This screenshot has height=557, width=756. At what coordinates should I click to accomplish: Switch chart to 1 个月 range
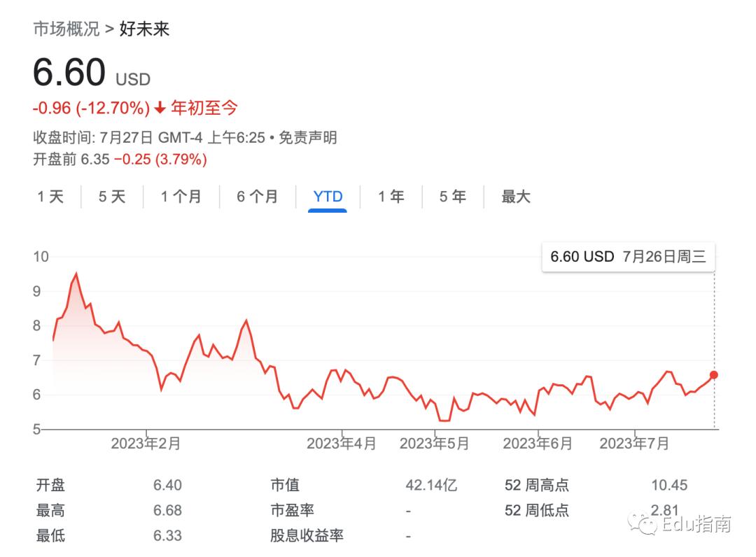181,197
